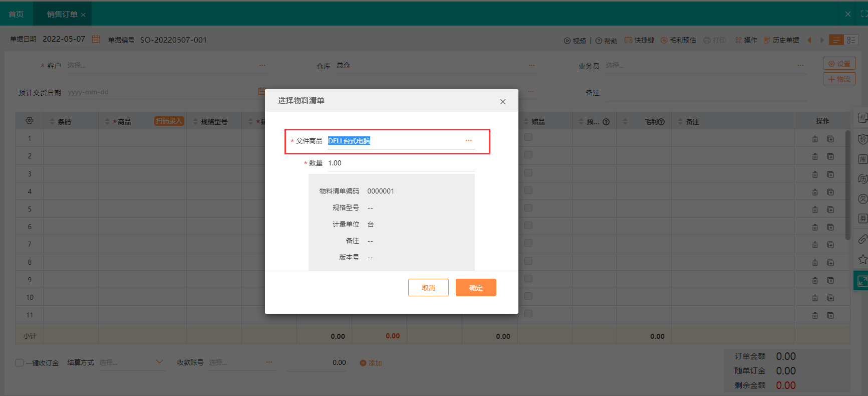868x396 pixels.
Task: Expand the settlement method dropdown
Action: point(159,362)
